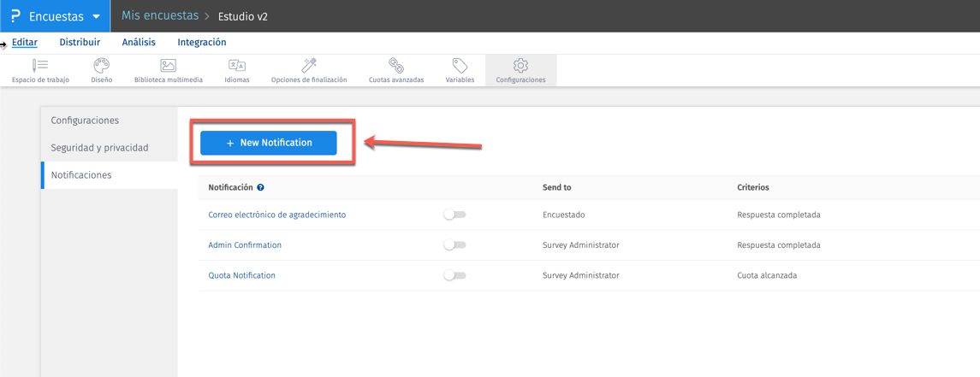Go to Mis encuestas breadcrumb
This screenshot has width=980, height=377.
(x=160, y=16)
